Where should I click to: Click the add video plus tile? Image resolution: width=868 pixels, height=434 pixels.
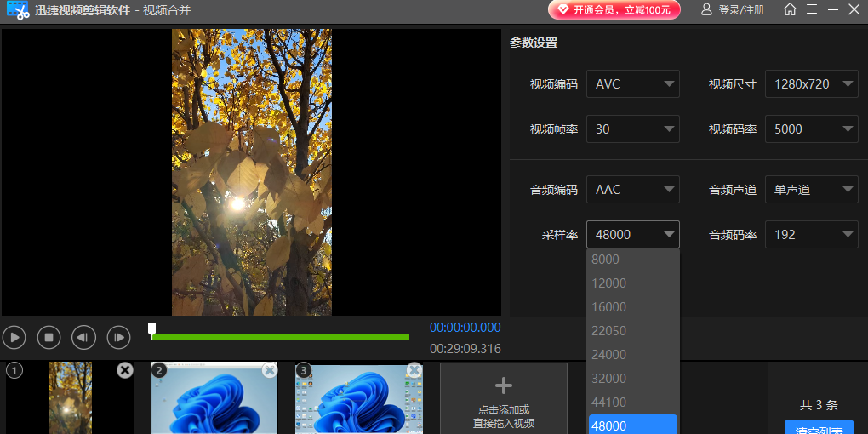(x=504, y=398)
